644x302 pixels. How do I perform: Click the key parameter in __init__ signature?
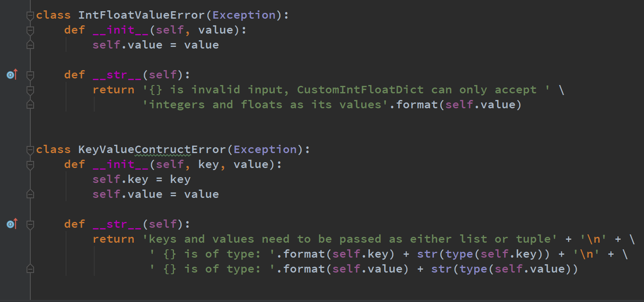click(208, 165)
